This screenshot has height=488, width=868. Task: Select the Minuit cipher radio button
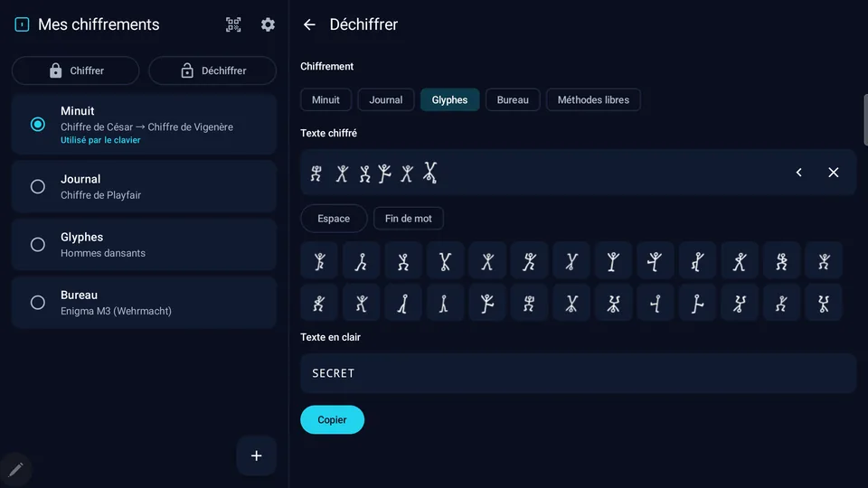[x=38, y=125]
